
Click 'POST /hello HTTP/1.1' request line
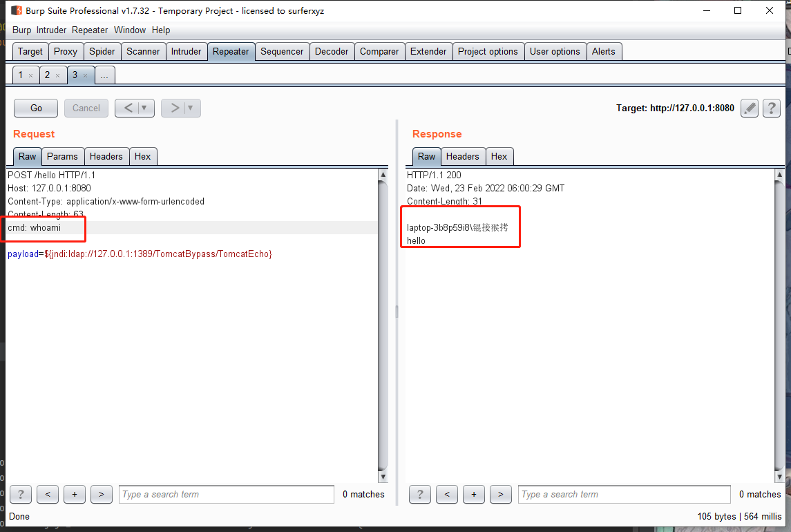pos(51,175)
